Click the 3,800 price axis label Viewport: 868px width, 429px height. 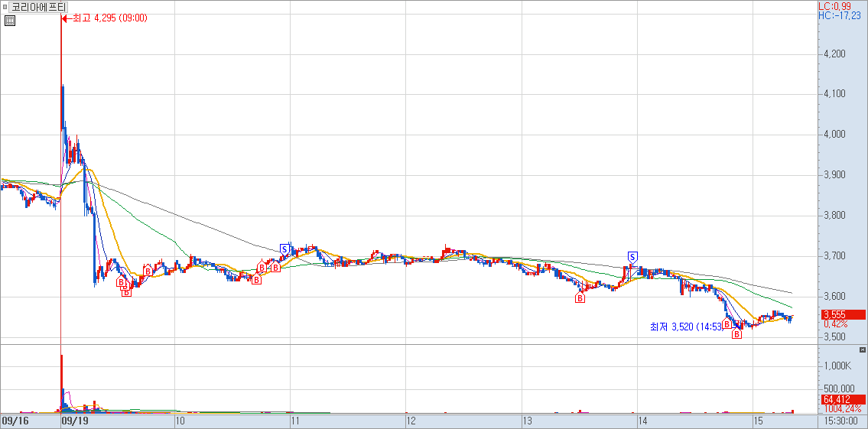[x=834, y=216]
